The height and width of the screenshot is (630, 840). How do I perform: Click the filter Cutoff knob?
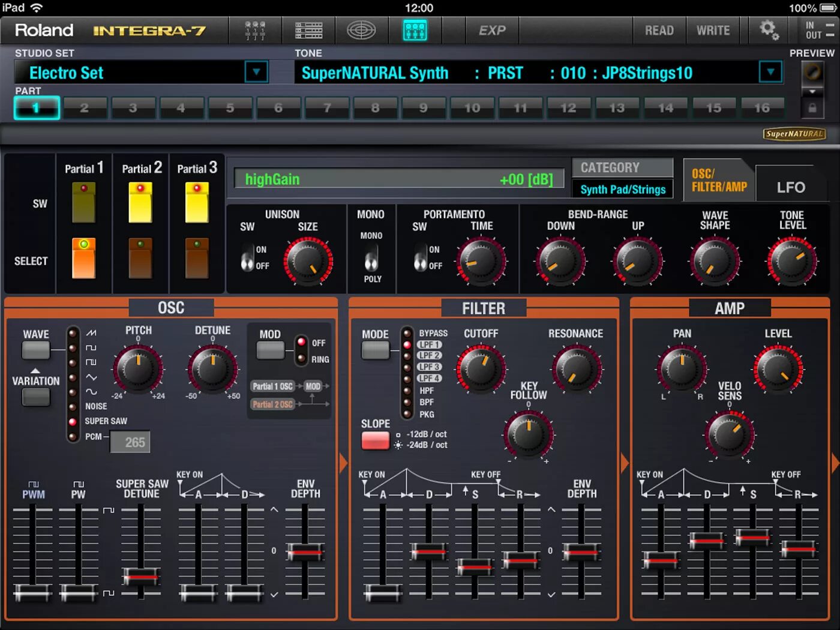click(481, 368)
